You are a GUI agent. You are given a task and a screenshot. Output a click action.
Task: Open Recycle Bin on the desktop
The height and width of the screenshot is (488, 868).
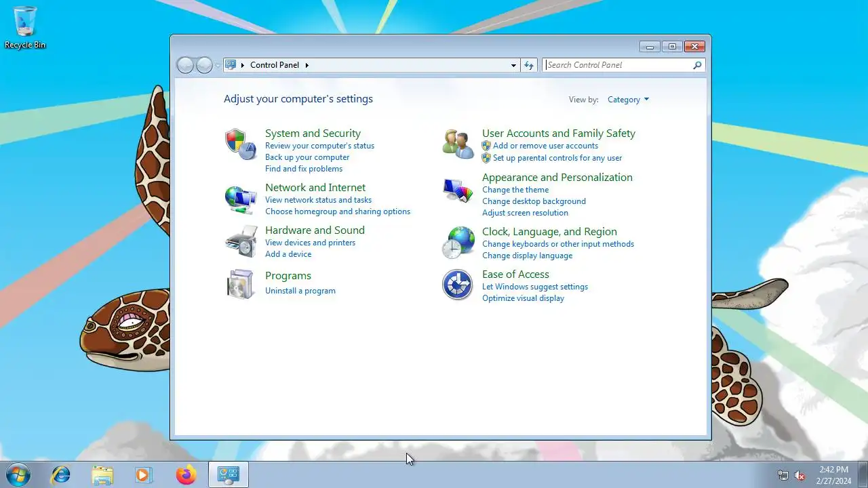25,28
